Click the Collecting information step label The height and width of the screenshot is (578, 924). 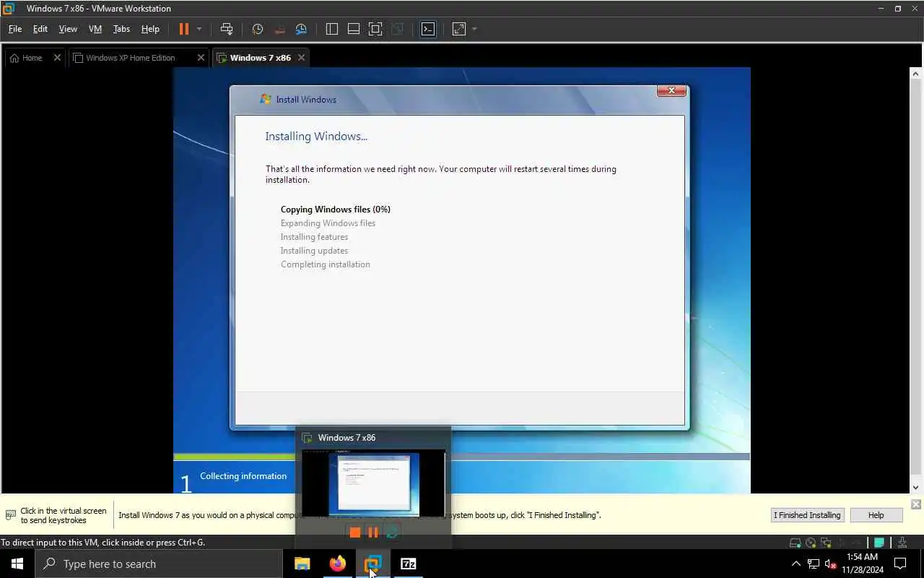pyautogui.click(x=243, y=476)
